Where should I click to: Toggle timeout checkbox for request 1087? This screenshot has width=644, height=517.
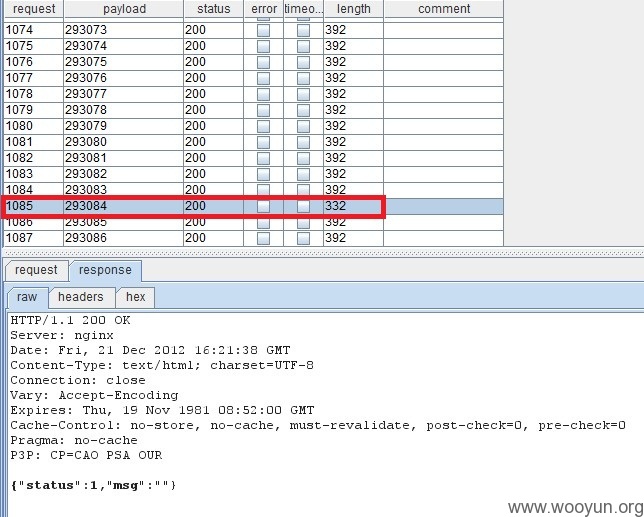click(304, 239)
